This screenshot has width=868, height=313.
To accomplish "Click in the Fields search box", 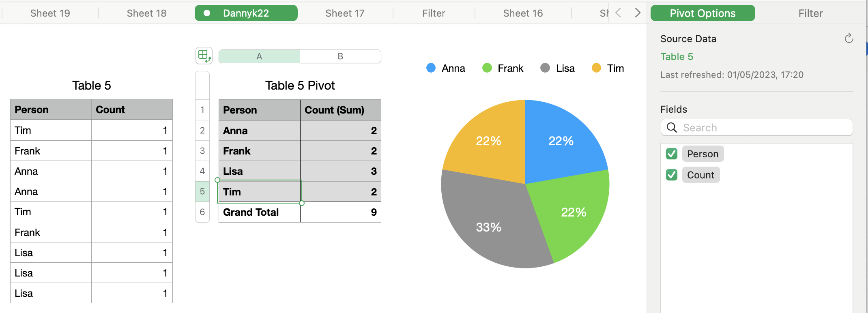I will pyautogui.click(x=763, y=128).
